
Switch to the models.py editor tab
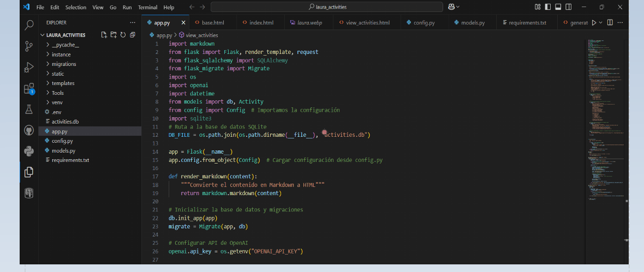pos(473,22)
